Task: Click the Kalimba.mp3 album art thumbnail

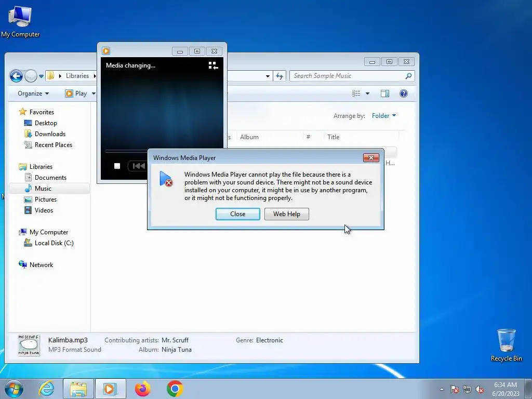Action: pos(29,345)
